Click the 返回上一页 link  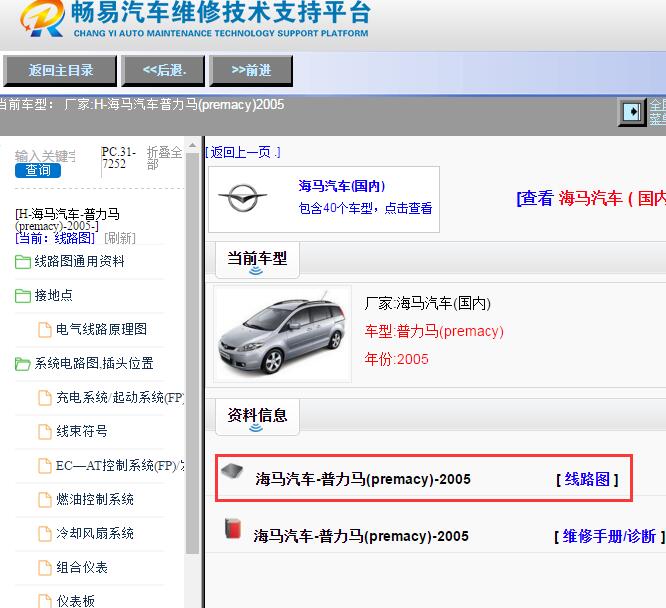[x=243, y=152]
